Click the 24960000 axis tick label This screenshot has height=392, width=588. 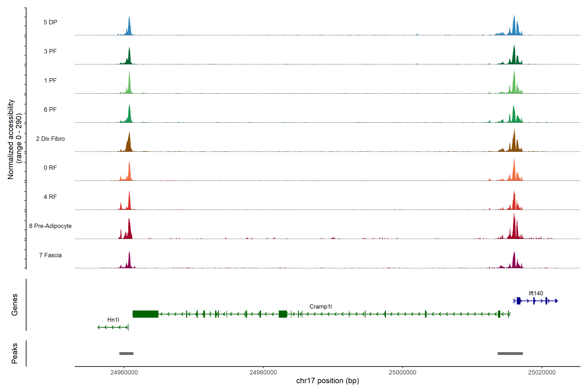pyautogui.click(x=124, y=373)
